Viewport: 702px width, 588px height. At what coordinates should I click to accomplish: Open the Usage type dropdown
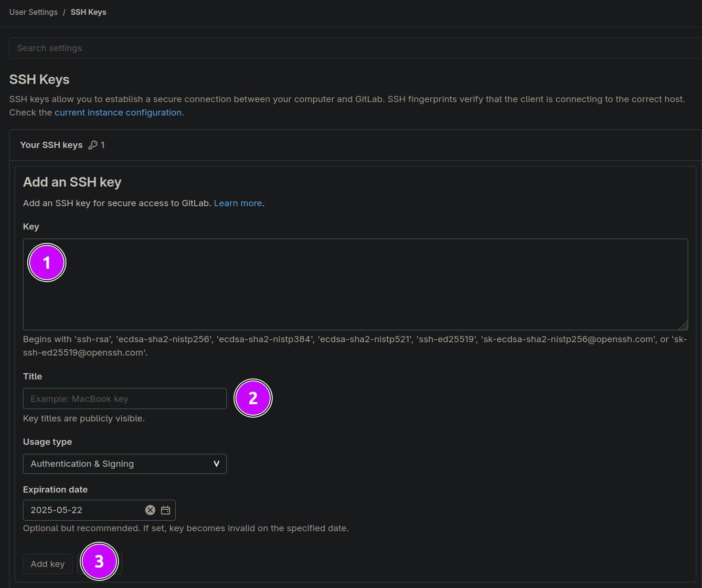coord(125,464)
